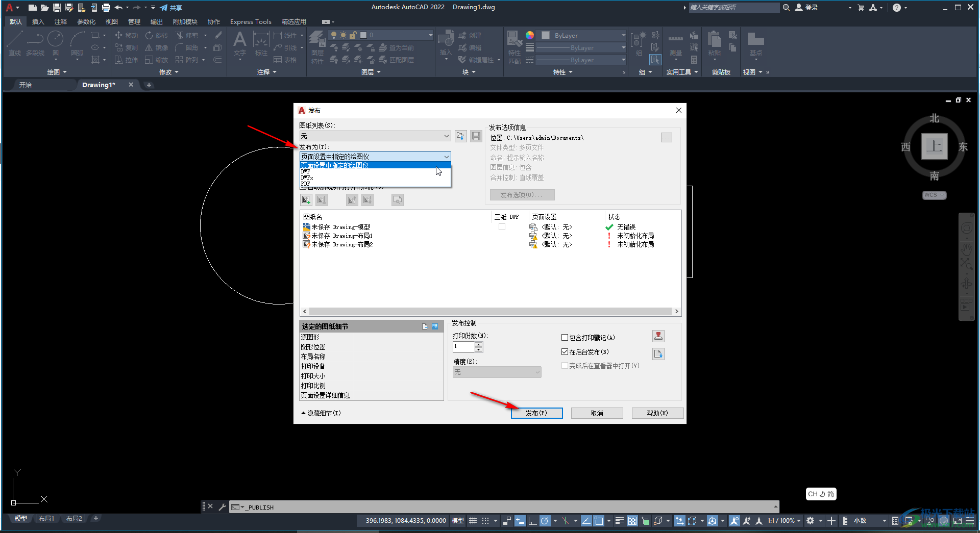The height and width of the screenshot is (533, 980).
Task: Open the sheet list dropdown
Action: click(x=447, y=136)
